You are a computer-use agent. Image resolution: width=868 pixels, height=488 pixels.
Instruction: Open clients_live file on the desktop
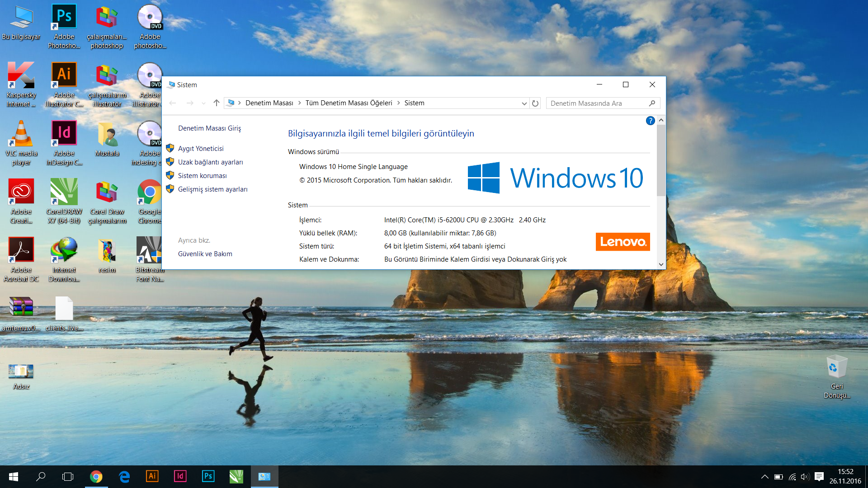(x=64, y=314)
